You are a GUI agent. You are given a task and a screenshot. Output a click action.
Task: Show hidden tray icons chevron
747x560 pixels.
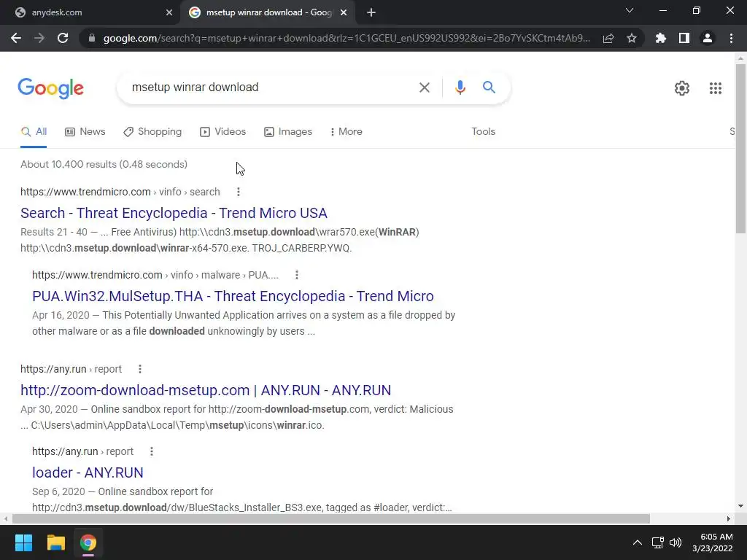pyautogui.click(x=637, y=542)
